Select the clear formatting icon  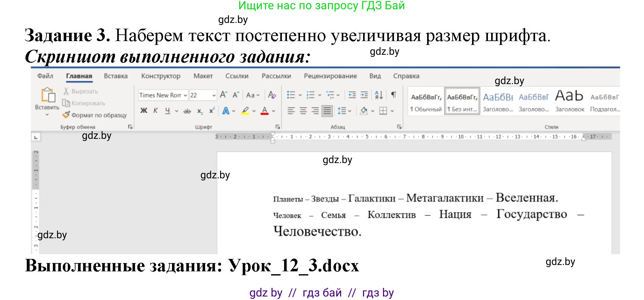pyautogui.click(x=272, y=95)
